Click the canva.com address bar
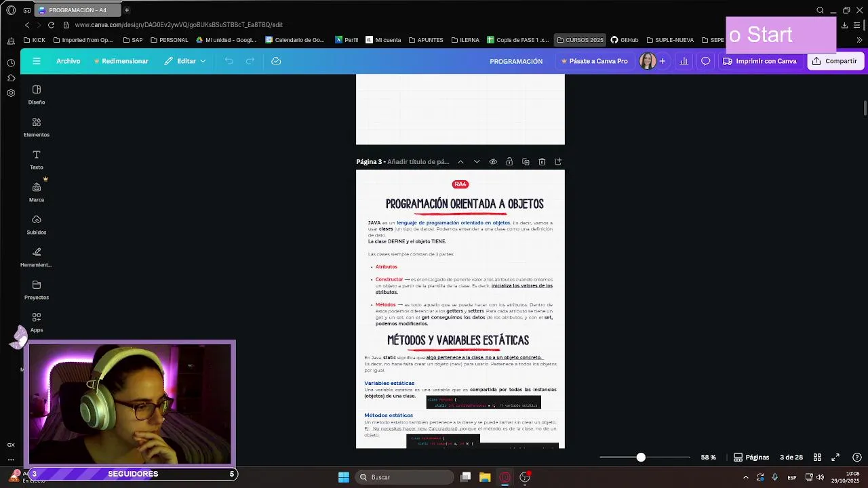The height and width of the screenshot is (488, 868). (x=179, y=25)
